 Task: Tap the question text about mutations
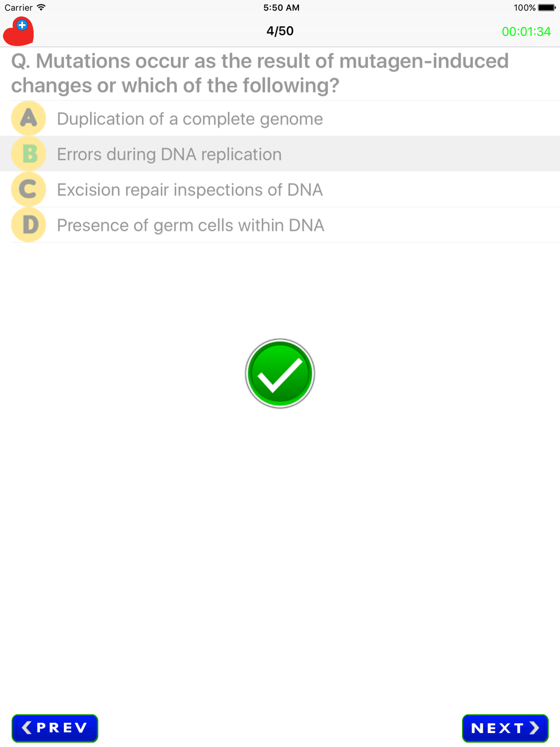point(260,73)
